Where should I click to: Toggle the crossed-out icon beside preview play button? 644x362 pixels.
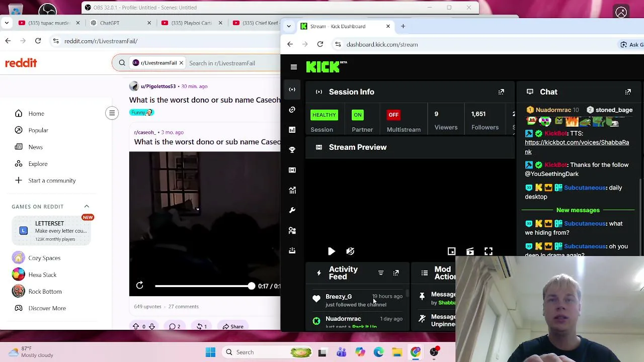coord(350,251)
